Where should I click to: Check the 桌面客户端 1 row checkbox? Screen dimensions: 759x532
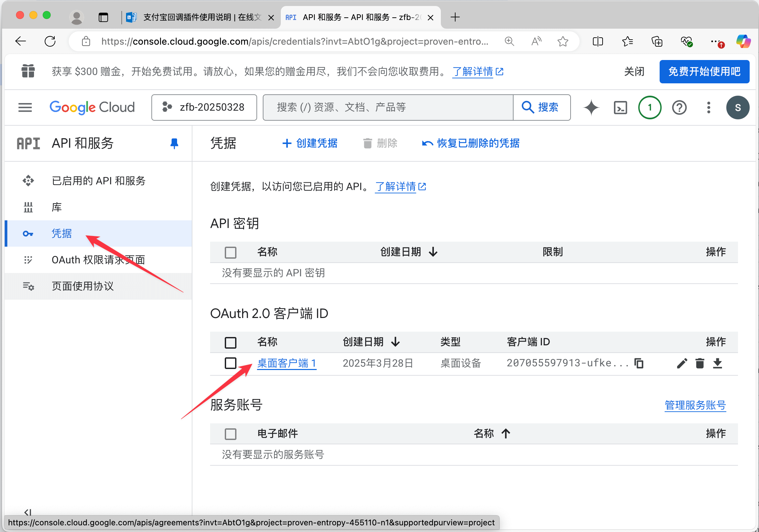230,363
